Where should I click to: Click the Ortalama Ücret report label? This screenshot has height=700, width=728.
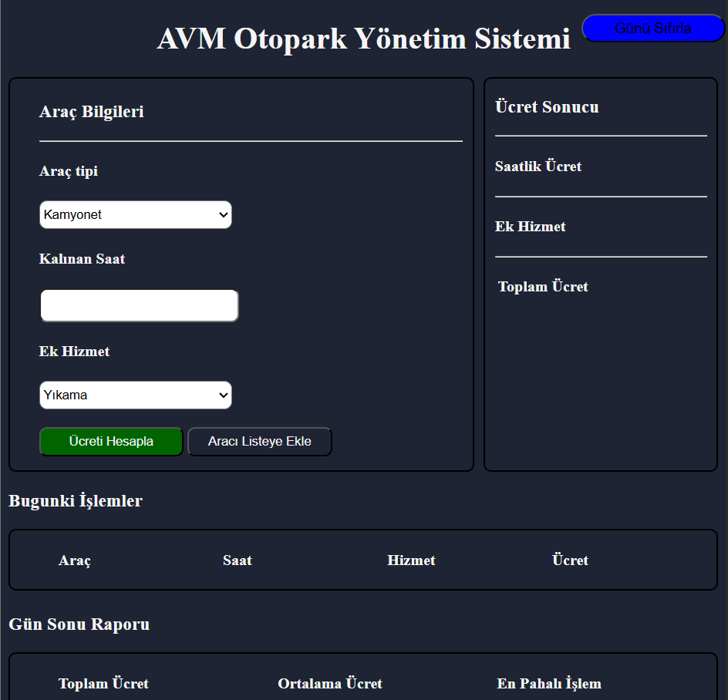pos(330,683)
